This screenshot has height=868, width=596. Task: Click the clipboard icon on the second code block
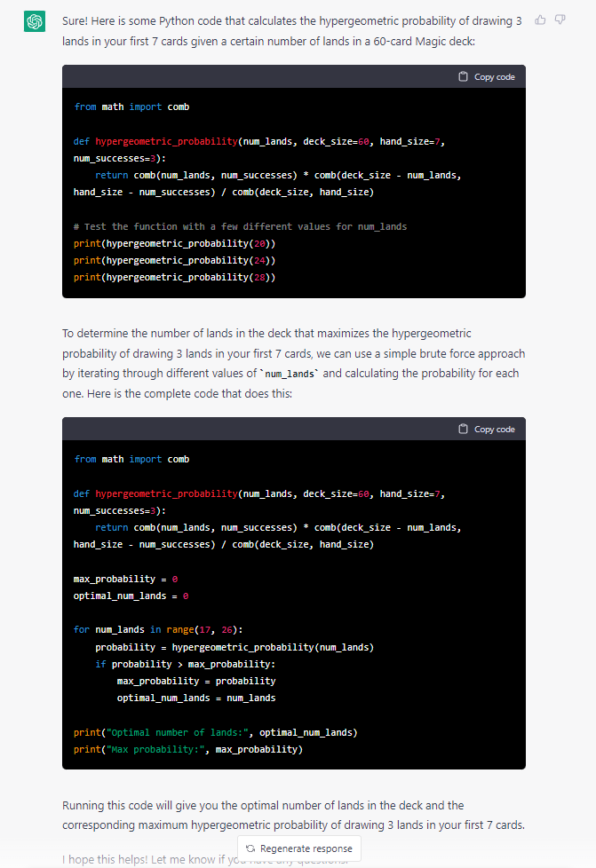click(x=463, y=430)
